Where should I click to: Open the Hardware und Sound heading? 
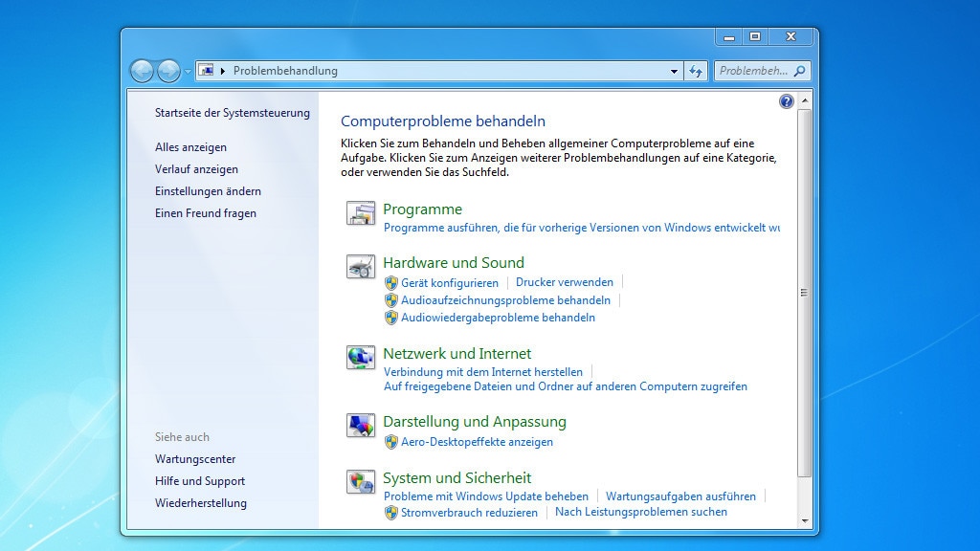(454, 263)
